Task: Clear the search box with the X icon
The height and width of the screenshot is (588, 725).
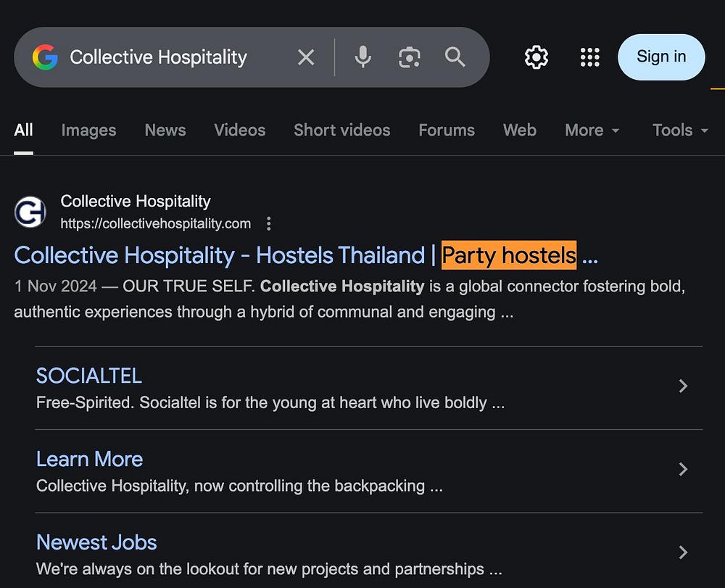Action: [x=306, y=57]
